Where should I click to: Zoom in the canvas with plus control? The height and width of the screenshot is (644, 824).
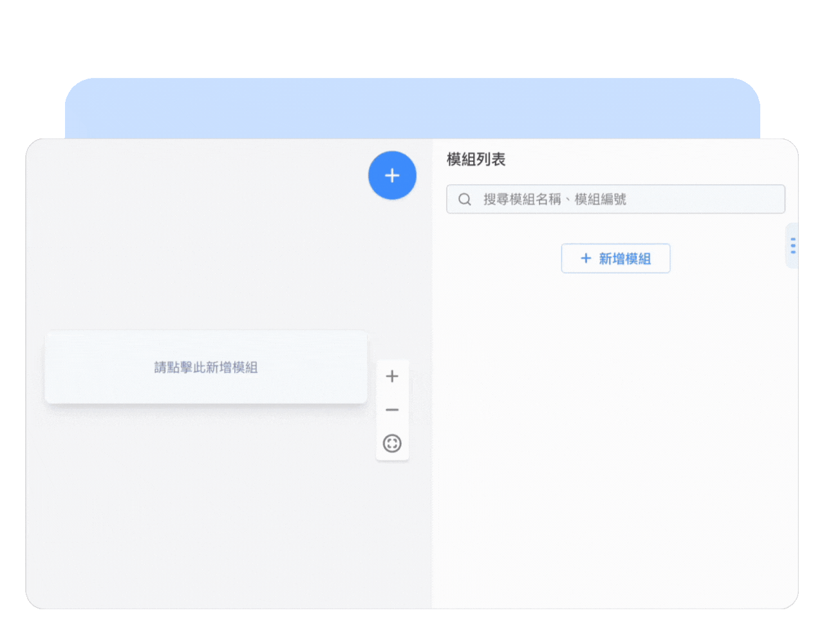tap(392, 377)
